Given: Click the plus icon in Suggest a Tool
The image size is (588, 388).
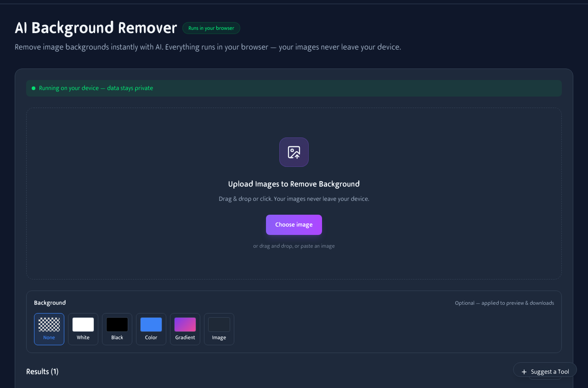Looking at the screenshot, I should pyautogui.click(x=524, y=372).
